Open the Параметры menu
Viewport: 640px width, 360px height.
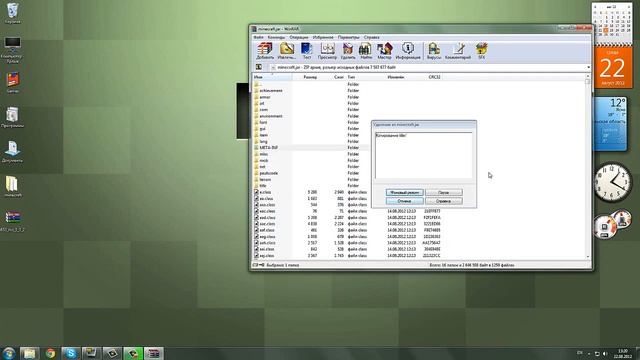pyautogui.click(x=349, y=37)
